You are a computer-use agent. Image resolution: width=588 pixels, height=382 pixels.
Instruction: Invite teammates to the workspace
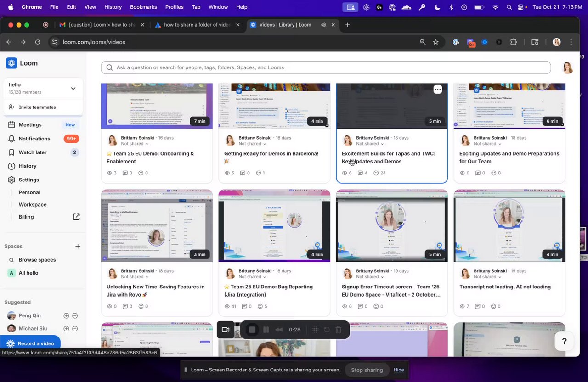click(32, 107)
